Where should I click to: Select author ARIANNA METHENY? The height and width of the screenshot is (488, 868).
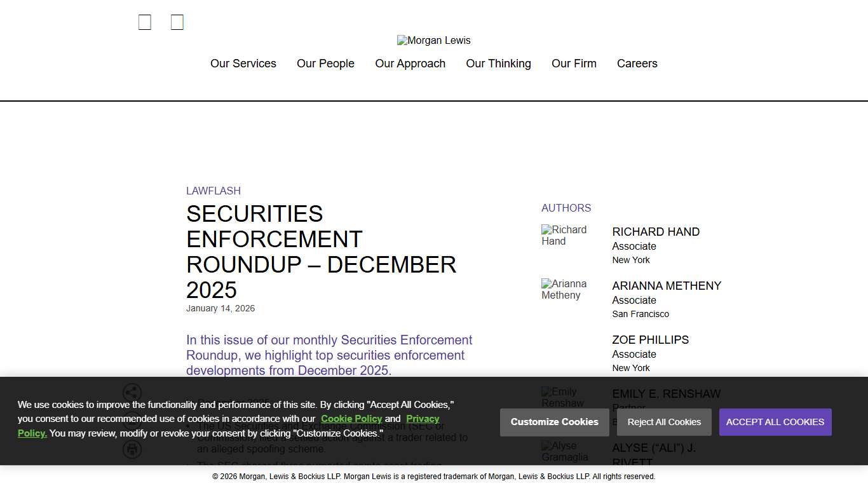point(666,286)
